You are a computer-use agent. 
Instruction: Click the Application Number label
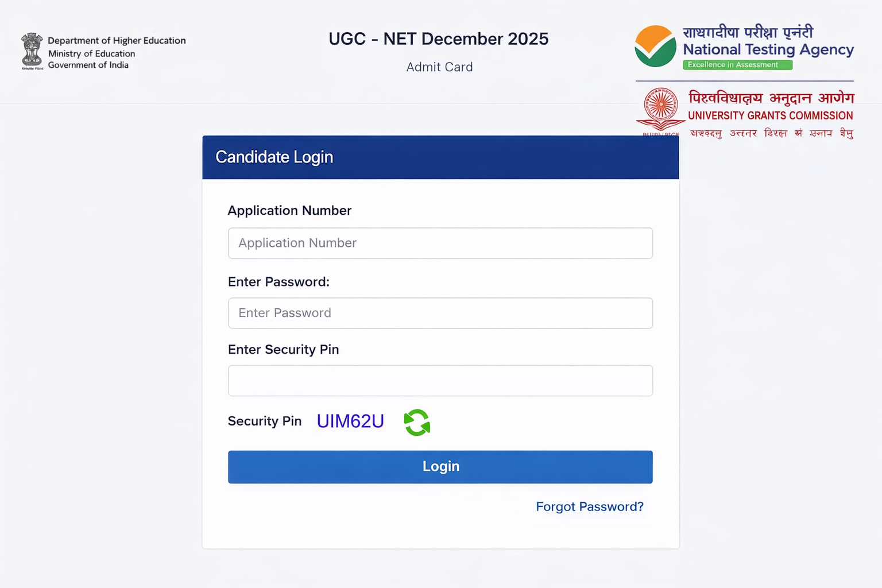[x=289, y=211]
